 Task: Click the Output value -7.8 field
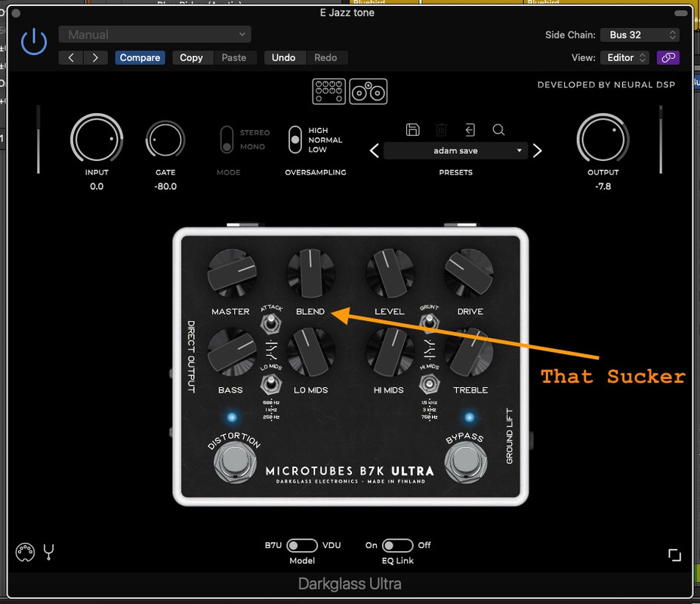point(603,186)
